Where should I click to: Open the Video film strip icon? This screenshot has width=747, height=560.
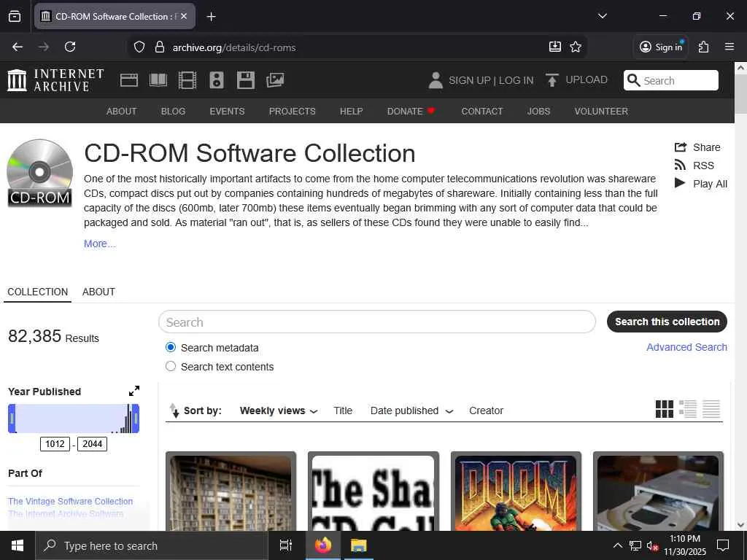187,80
